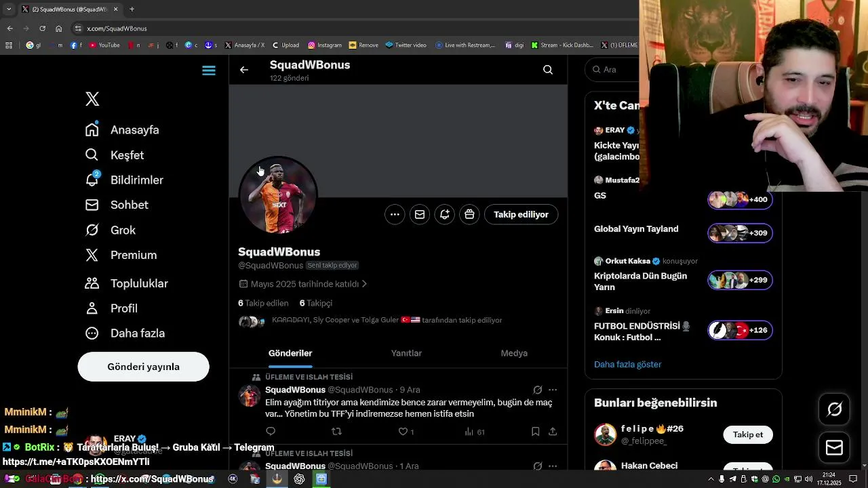
Task: Send a message via envelope icon
Action: 420,214
